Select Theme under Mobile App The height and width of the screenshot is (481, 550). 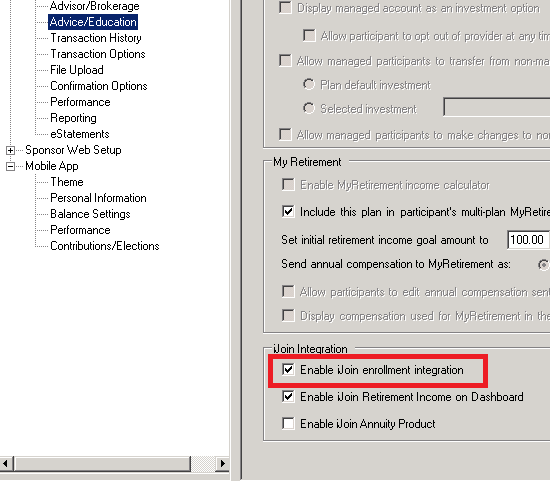67,182
